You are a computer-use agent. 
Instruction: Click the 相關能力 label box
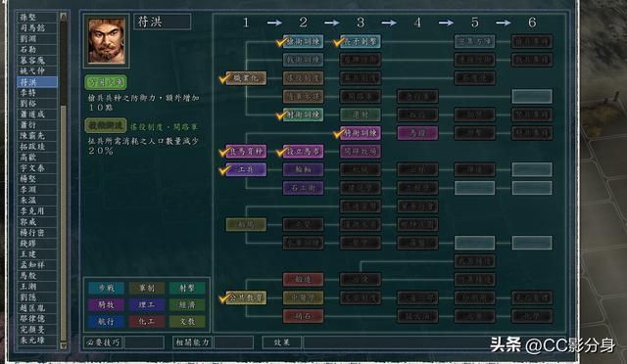[193, 342]
